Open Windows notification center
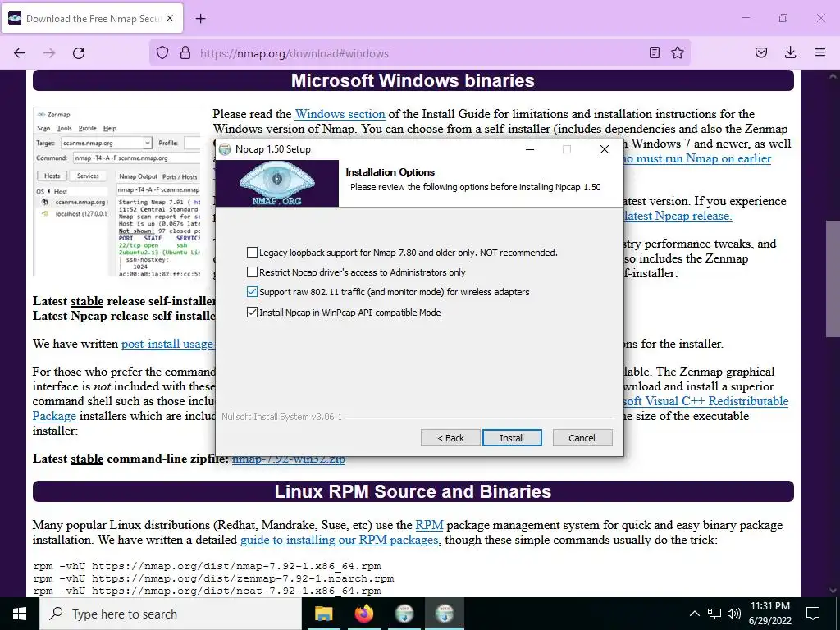 click(813, 614)
